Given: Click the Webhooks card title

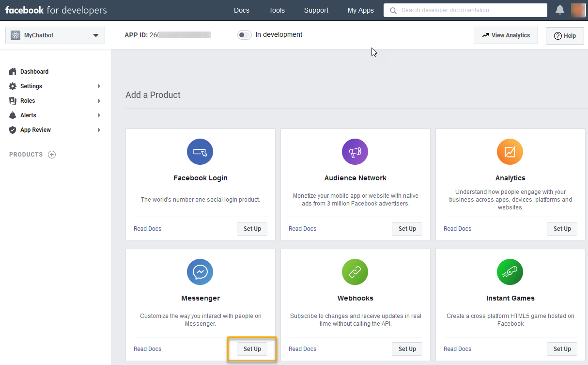Looking at the screenshot, I should [356, 298].
